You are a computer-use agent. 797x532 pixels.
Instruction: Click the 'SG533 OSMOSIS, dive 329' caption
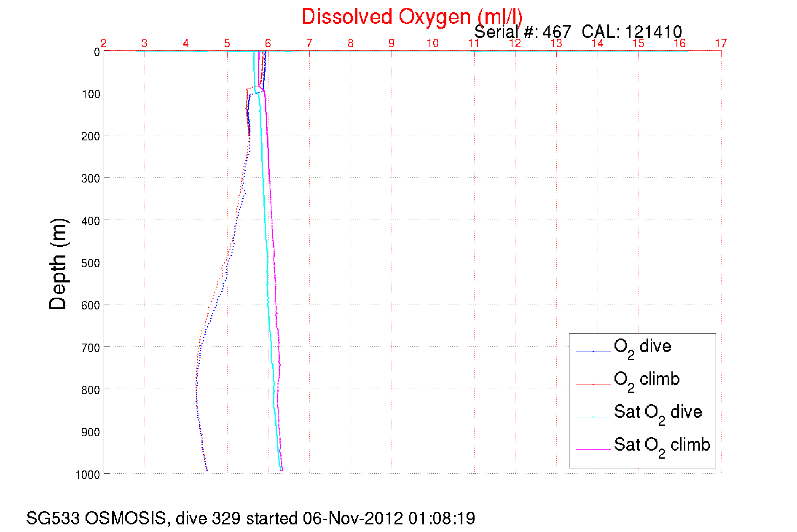tap(133, 519)
